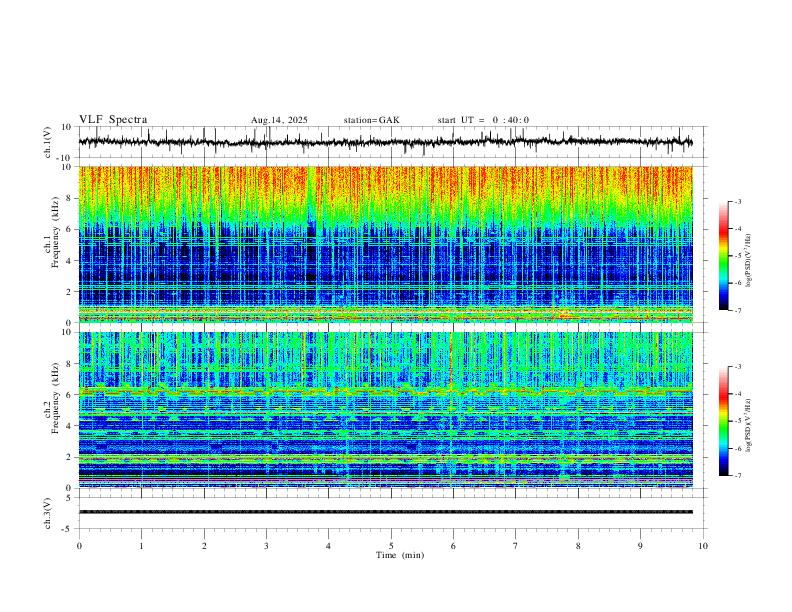
Task: Click the "8" tick on the time axis
Action: [x=578, y=546]
